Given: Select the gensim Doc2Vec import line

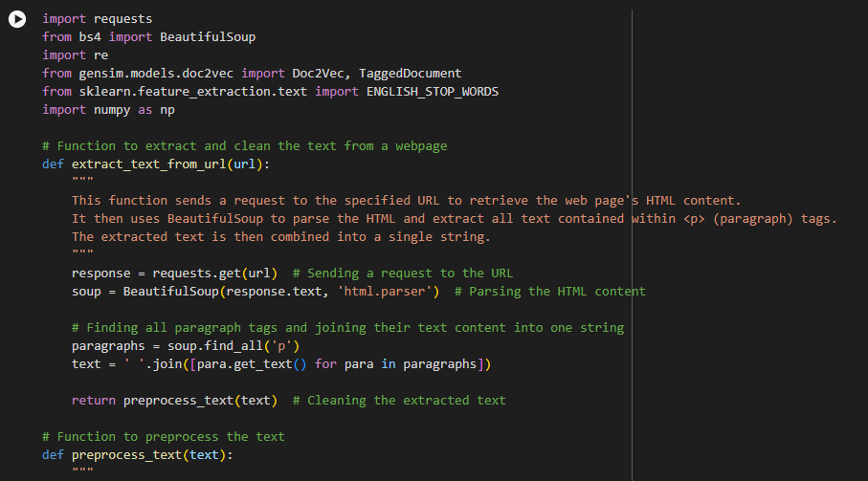Looking at the screenshot, I should pos(252,74).
